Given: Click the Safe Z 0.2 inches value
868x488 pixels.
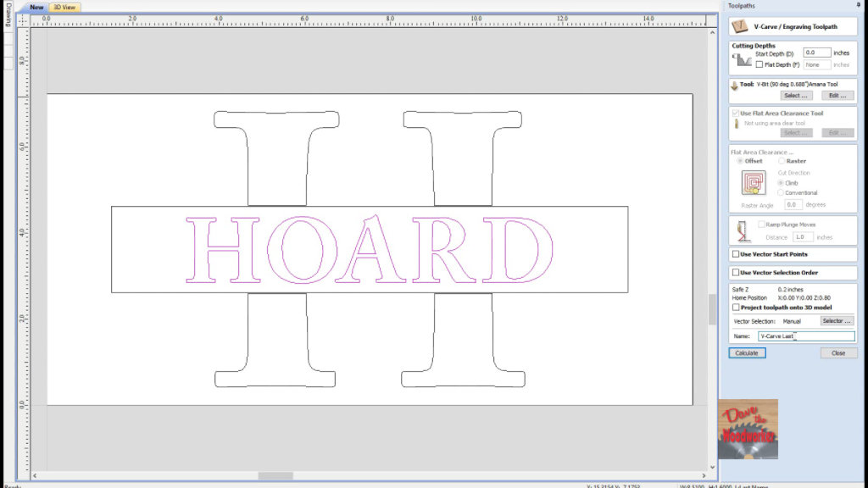Looking at the screenshot, I should tap(790, 290).
